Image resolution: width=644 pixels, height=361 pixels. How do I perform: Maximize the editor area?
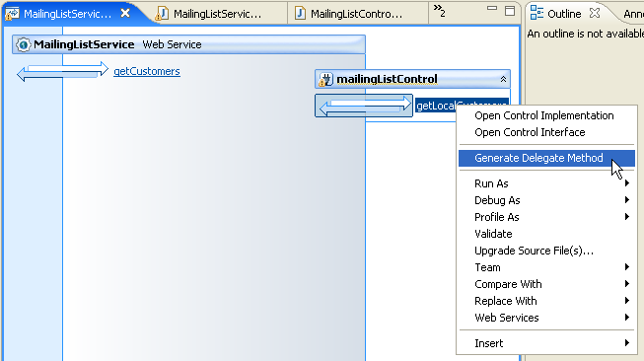tap(510, 11)
